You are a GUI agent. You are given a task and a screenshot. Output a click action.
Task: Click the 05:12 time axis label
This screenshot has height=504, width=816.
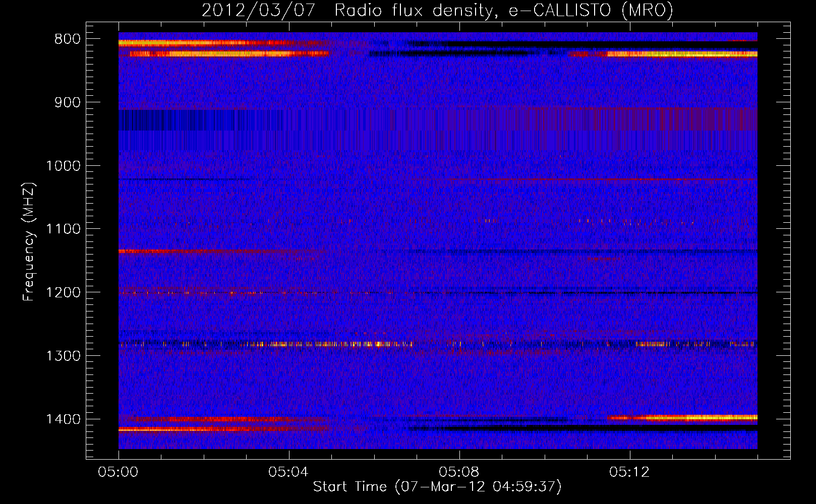coord(629,472)
